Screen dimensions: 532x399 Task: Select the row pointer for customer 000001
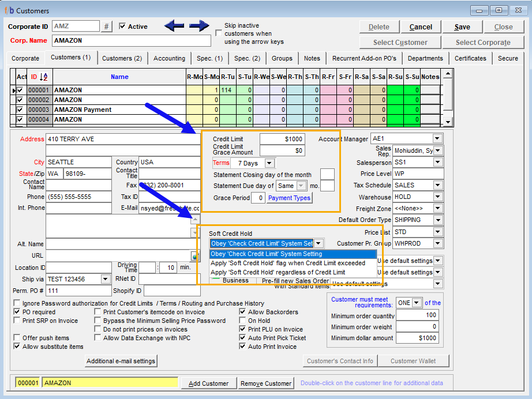coord(13,91)
